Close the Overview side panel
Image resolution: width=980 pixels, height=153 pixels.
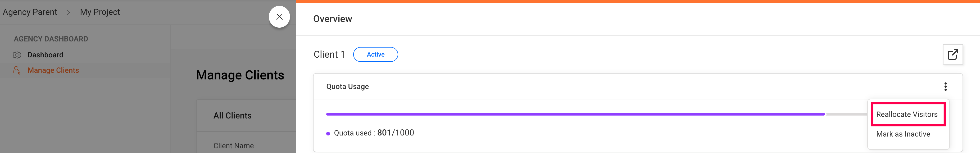coord(279,17)
